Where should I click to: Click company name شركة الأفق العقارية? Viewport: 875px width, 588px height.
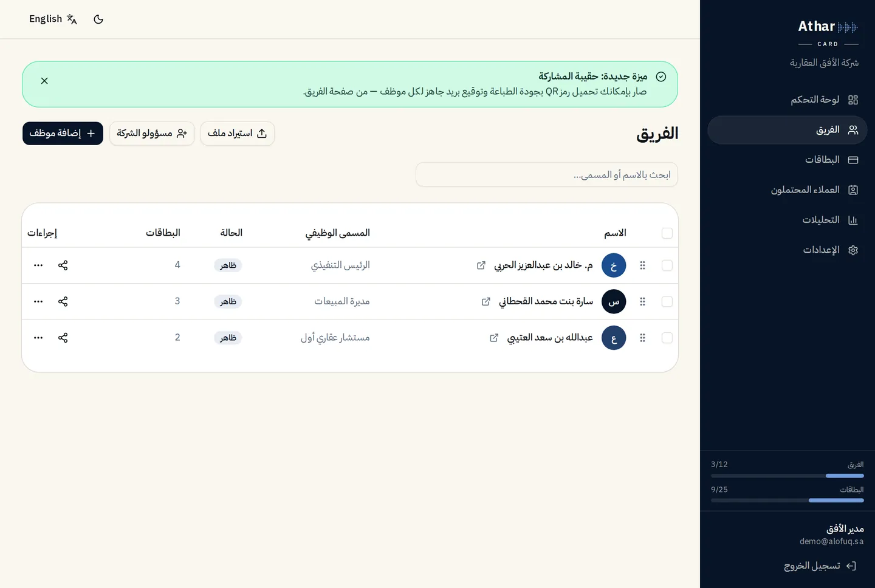(x=824, y=63)
